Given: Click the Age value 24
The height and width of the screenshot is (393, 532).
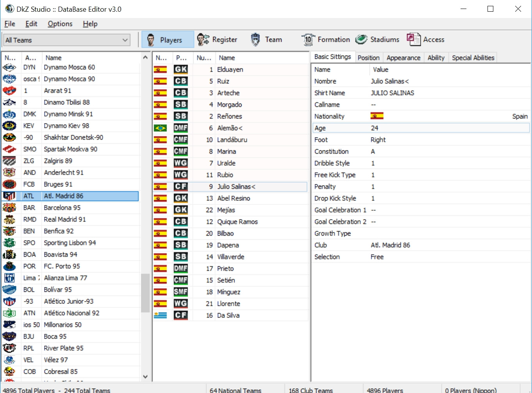Looking at the screenshot, I should (x=374, y=128).
